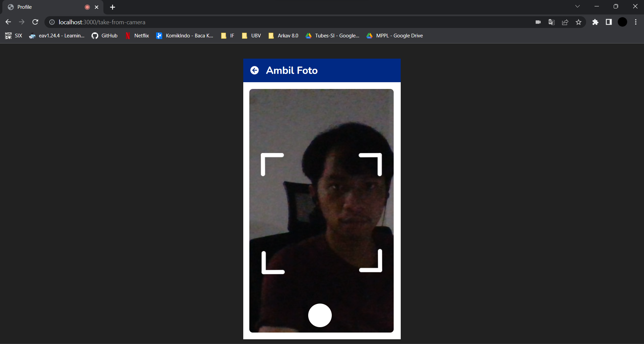Screen dimensions: 644x344
Task: Expand the Arkav 8.0 bookmark folder
Action: point(283,36)
